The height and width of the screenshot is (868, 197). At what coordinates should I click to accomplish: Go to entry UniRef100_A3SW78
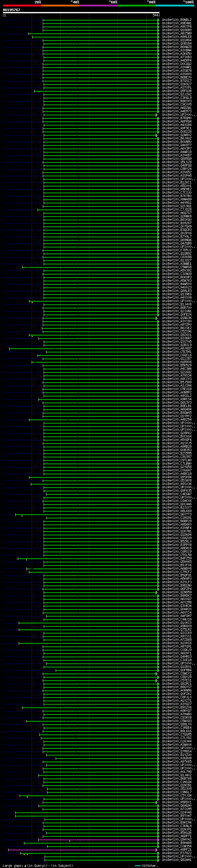(x=176, y=71)
